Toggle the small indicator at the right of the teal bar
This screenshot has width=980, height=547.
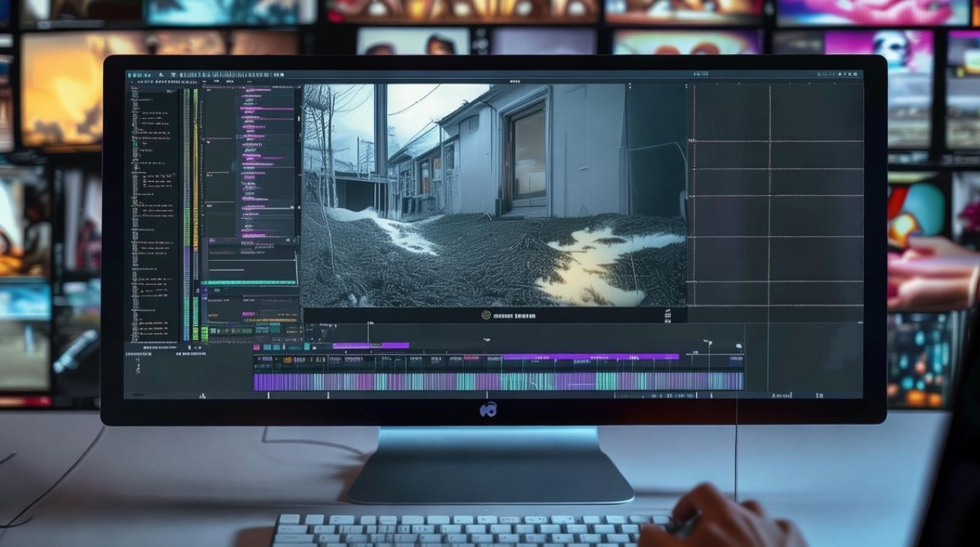(x=297, y=282)
